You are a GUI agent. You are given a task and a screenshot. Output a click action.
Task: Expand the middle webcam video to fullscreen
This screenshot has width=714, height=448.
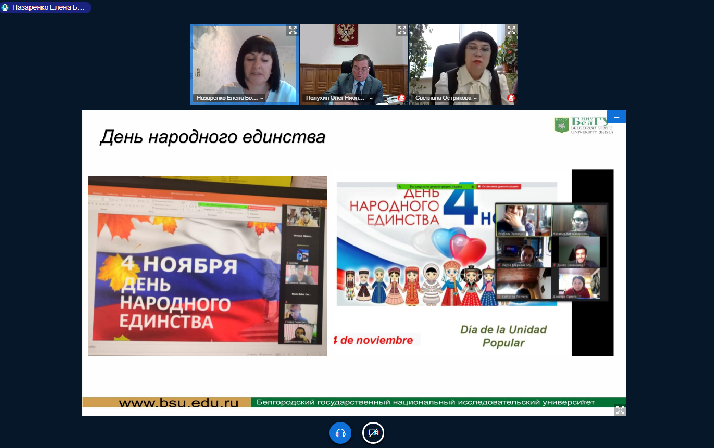(x=402, y=31)
